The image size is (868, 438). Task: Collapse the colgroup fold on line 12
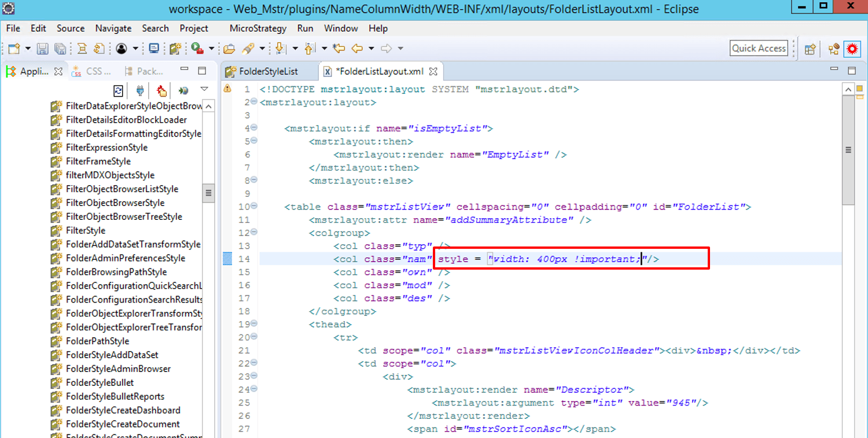point(255,233)
